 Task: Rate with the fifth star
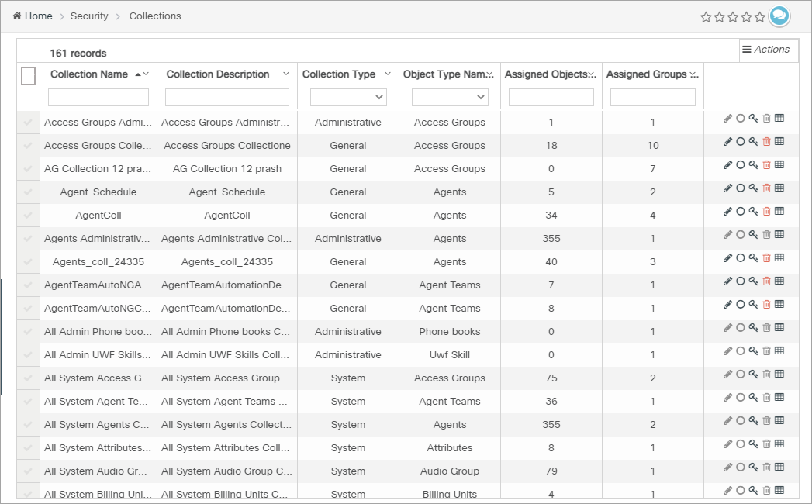pyautogui.click(x=760, y=17)
